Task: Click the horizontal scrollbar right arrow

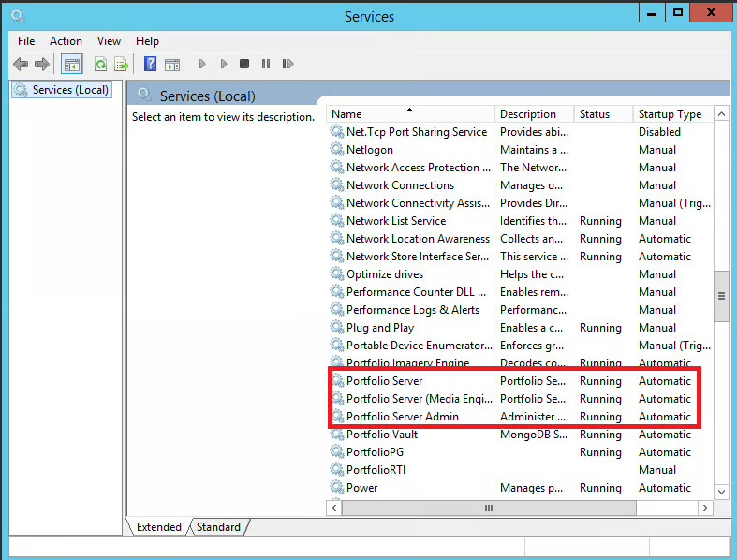Action: [705, 508]
